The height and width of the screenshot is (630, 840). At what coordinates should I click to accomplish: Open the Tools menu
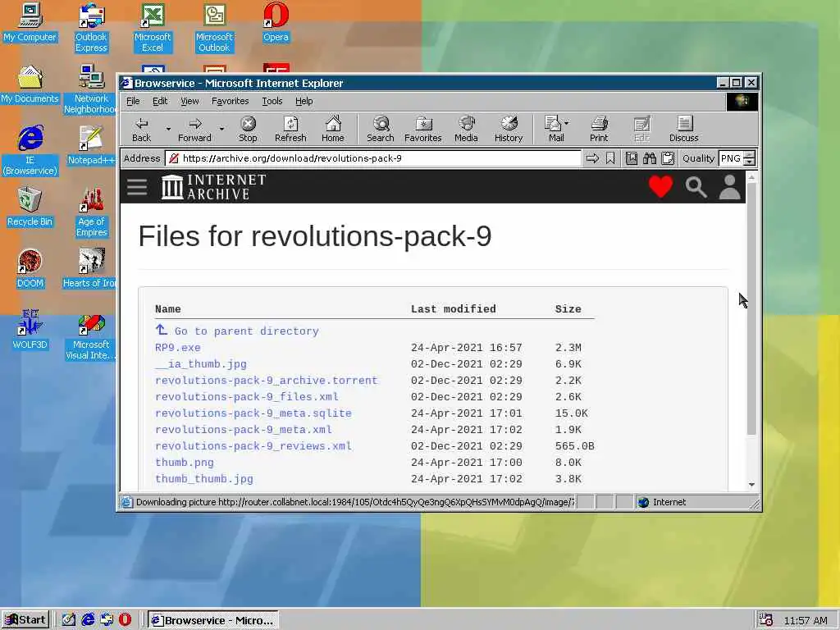272,101
